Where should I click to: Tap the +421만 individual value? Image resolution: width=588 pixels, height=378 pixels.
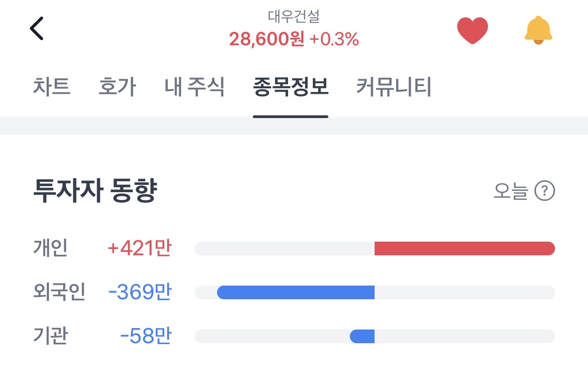(x=139, y=248)
